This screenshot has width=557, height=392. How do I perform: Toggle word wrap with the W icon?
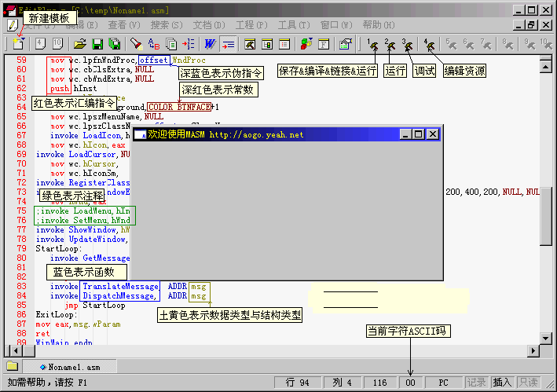coord(210,44)
